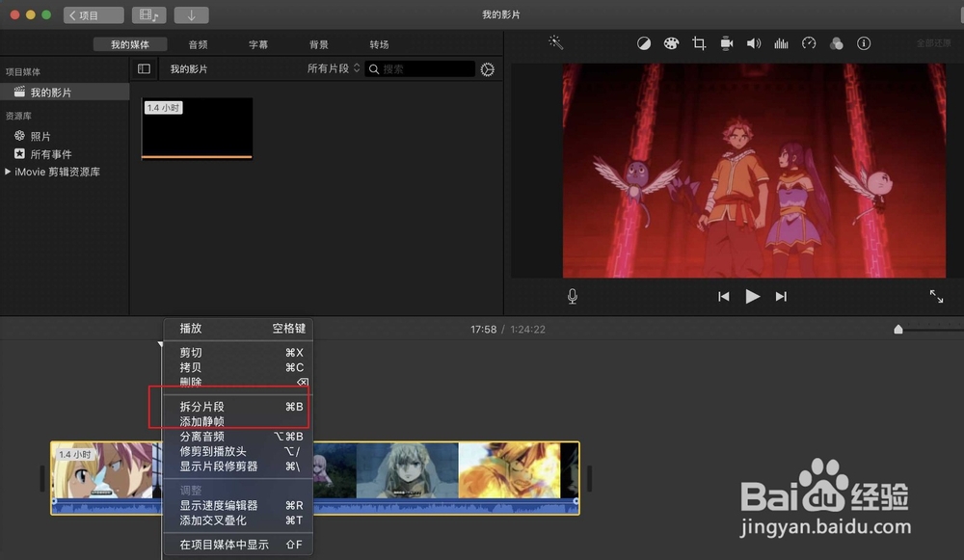Play the movie in the viewer
The width and height of the screenshot is (964, 560).
pos(753,296)
